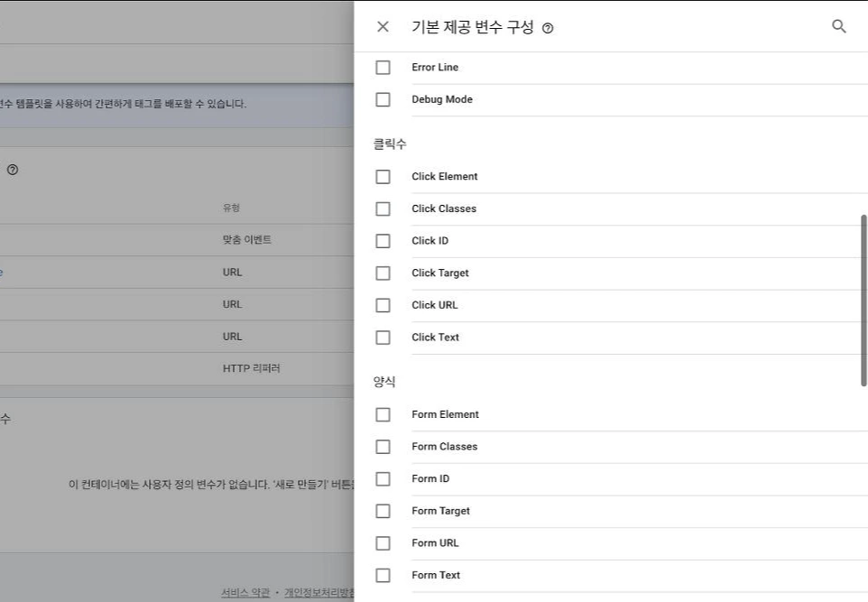Tick the Form ID checkbox
The image size is (868, 602).
click(383, 479)
